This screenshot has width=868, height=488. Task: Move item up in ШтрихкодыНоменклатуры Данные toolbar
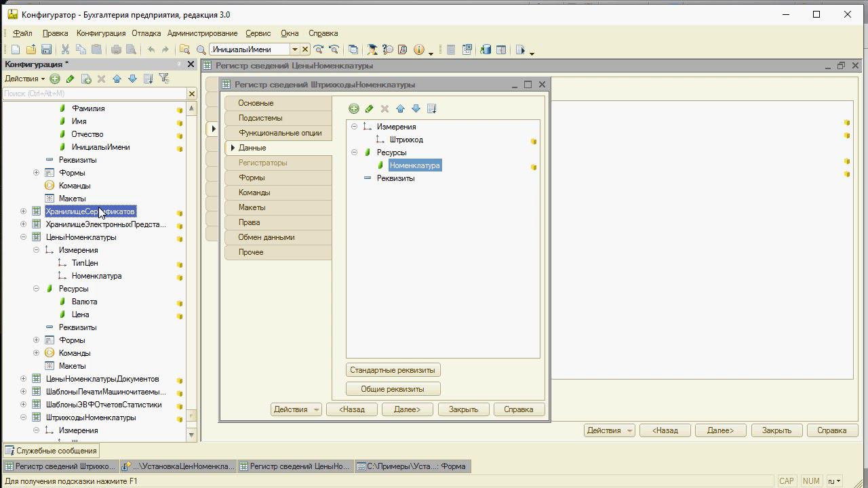[x=400, y=108]
